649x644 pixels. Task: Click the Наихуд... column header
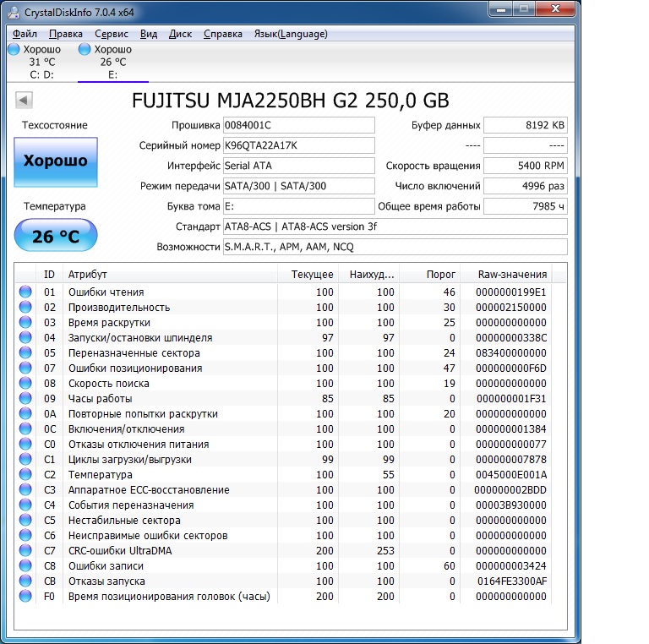(x=368, y=275)
